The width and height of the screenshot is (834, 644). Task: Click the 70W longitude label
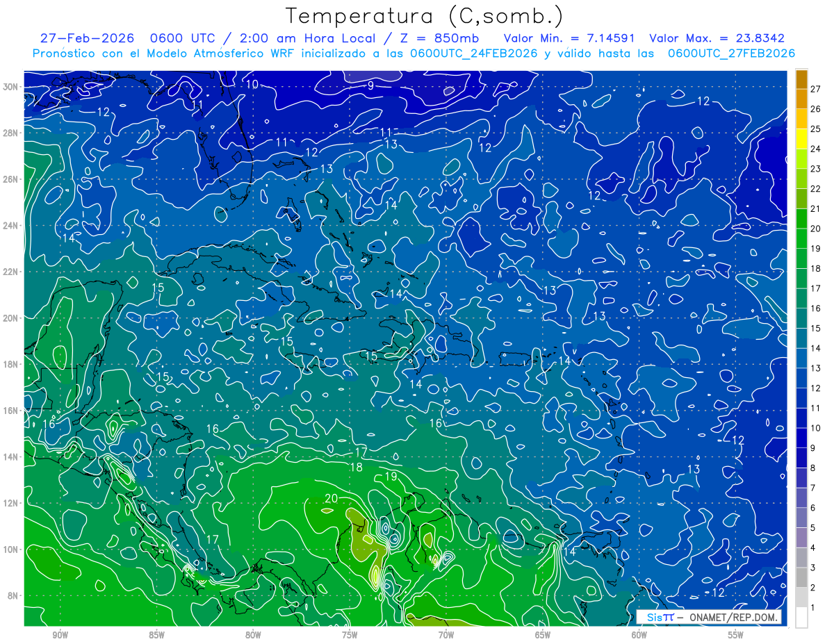(446, 635)
